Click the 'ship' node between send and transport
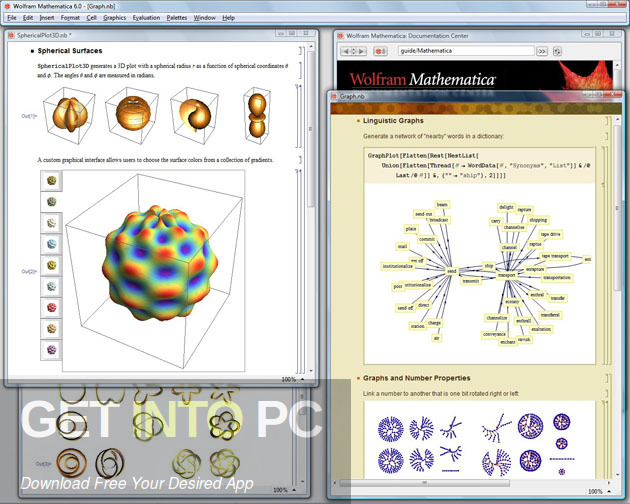 point(489,266)
